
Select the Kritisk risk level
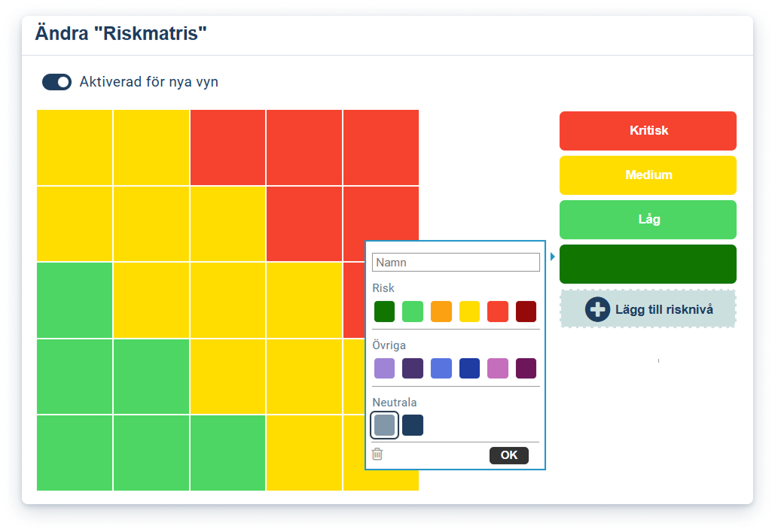click(648, 131)
